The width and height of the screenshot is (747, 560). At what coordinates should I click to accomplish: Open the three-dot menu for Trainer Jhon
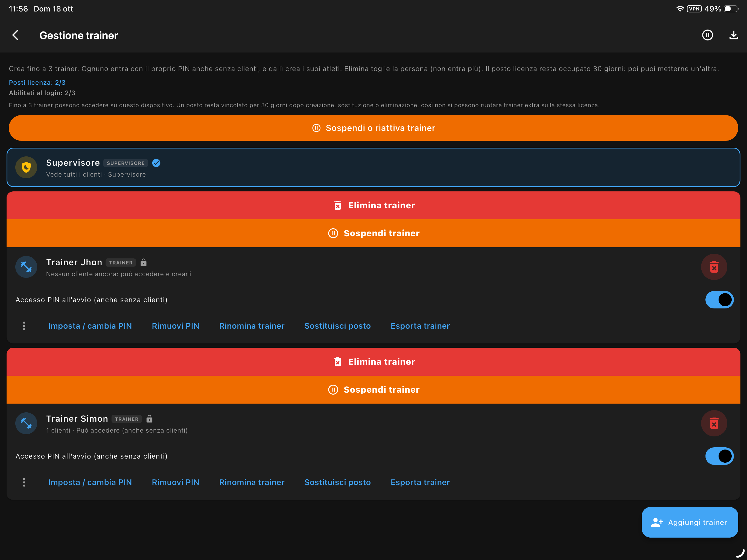[x=24, y=326]
